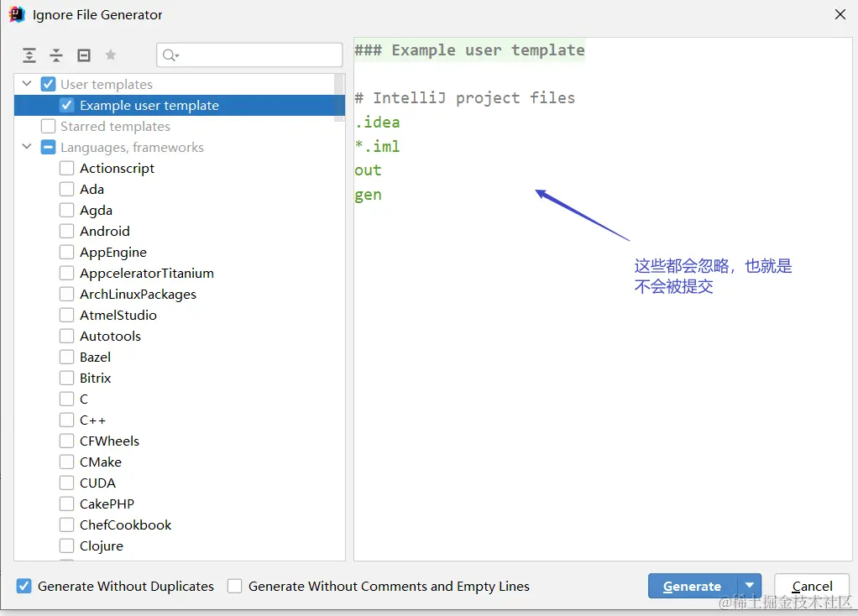Check the Actionscript checkbox
Viewport: 858px width, 616px height.
67,168
